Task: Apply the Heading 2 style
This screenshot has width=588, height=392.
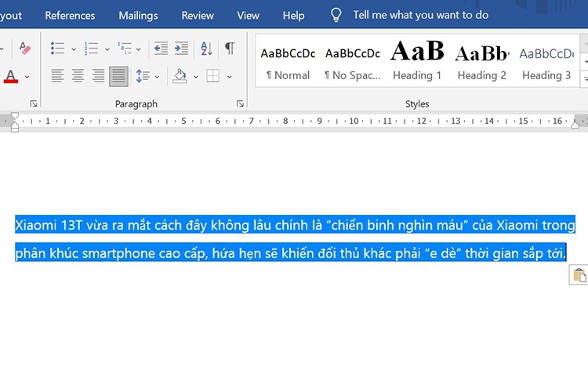Action: point(482,63)
